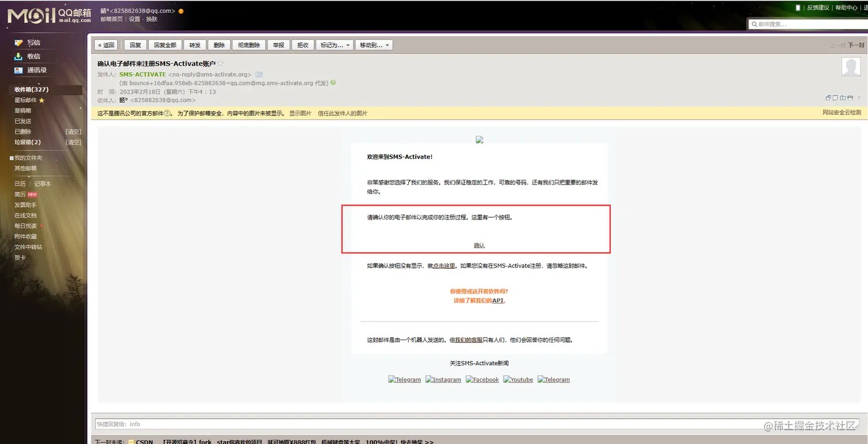This screenshot has height=444, width=868.
Task: Click 网站安全云检测 link
Action: click(x=842, y=113)
